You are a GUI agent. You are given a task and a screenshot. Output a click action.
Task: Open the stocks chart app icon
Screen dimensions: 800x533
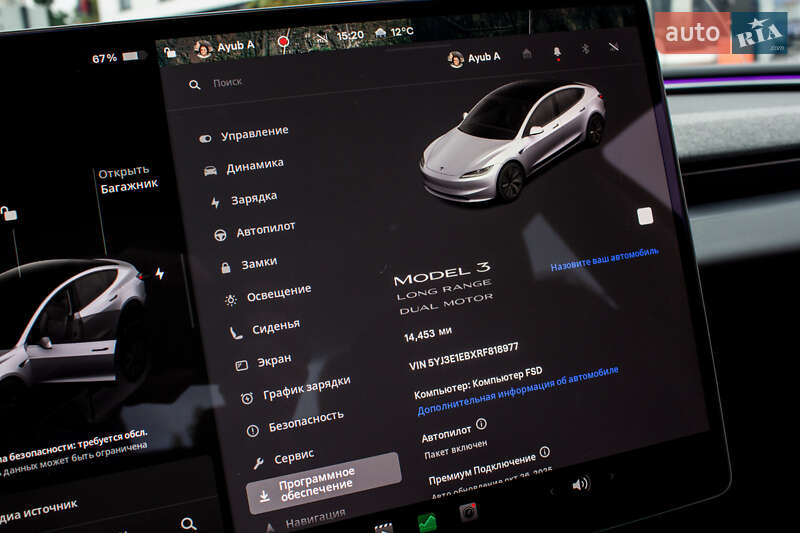[x=427, y=522]
